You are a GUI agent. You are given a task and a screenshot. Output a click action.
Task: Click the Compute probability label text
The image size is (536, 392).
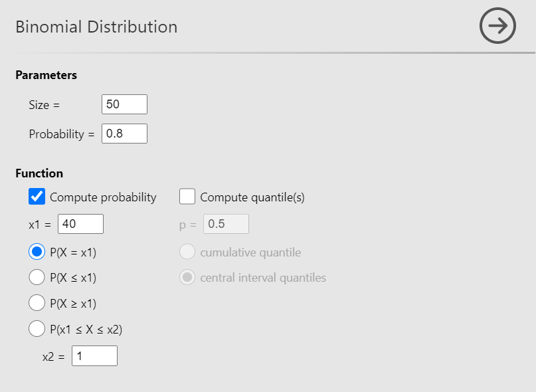(x=103, y=197)
